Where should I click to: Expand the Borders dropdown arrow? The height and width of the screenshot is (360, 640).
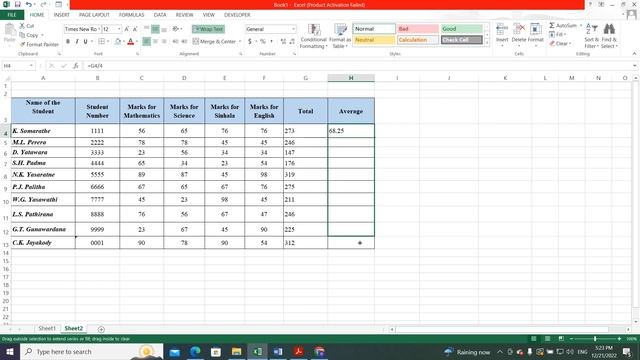(x=108, y=41)
